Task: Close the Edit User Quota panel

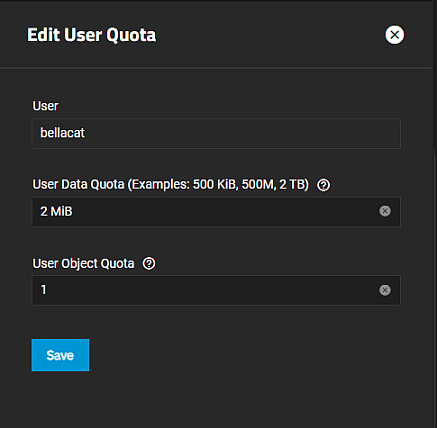Action: click(x=395, y=35)
